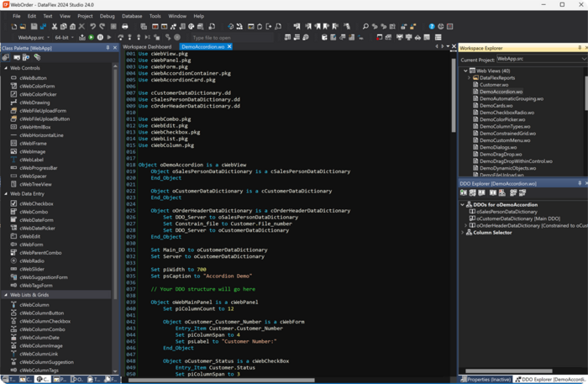This screenshot has height=384, width=588.
Task: Click the Pause debugging icon
Action: coord(100,38)
